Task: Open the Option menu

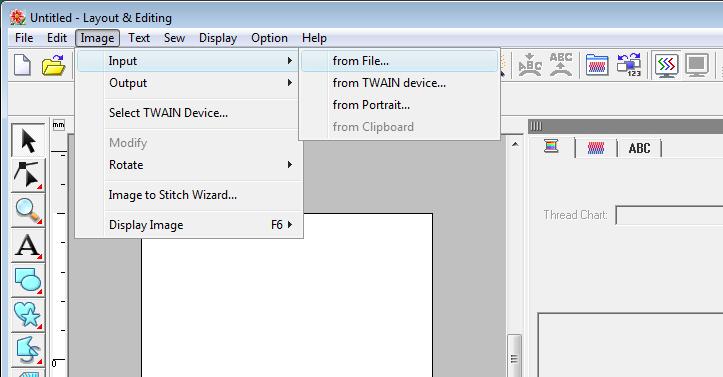Action: click(269, 38)
